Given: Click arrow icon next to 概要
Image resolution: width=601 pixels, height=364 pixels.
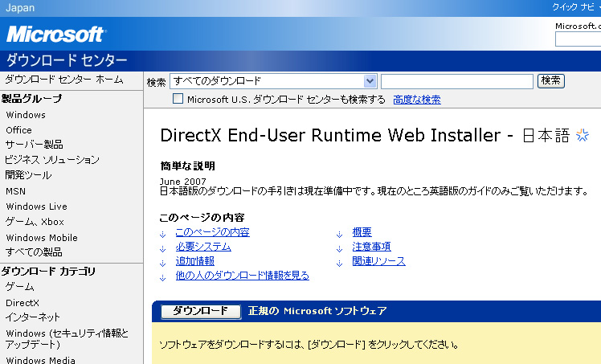Looking at the screenshot, I should coord(340,234).
